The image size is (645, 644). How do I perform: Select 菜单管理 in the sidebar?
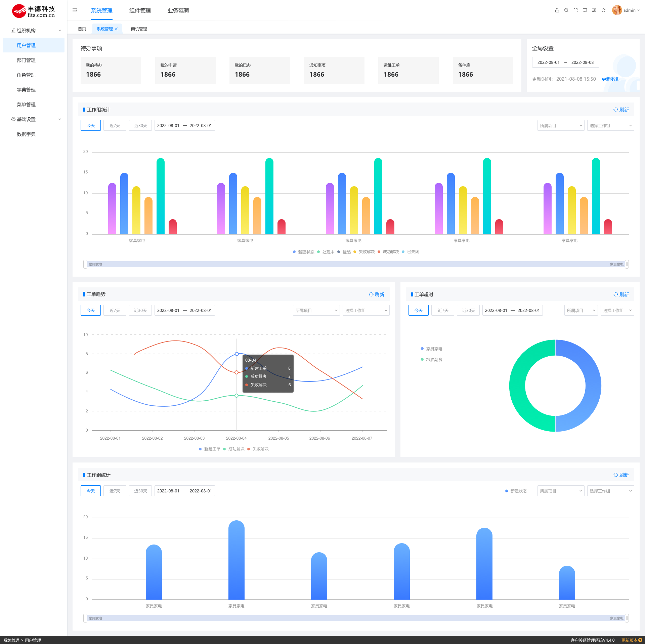34,105
